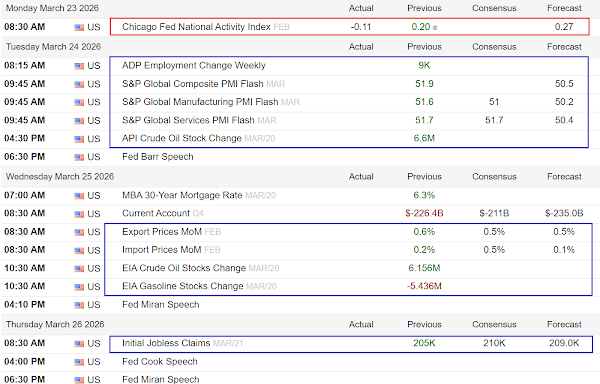The width and height of the screenshot is (600, 384).
Task: Click the US flag on Current Account row
Action: (x=79, y=214)
